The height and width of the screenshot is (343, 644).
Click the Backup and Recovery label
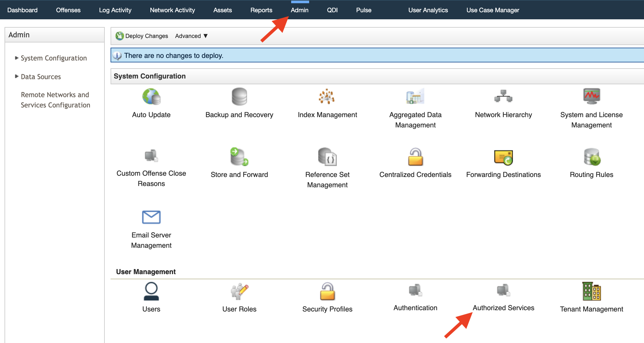coord(239,115)
